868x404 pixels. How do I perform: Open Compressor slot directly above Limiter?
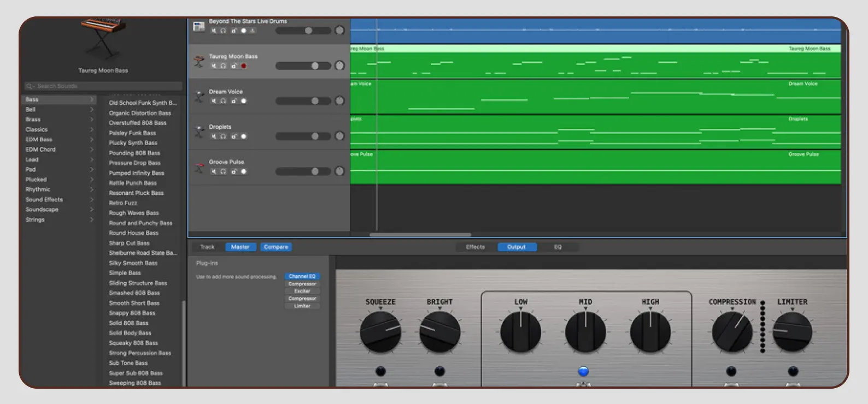click(x=302, y=299)
